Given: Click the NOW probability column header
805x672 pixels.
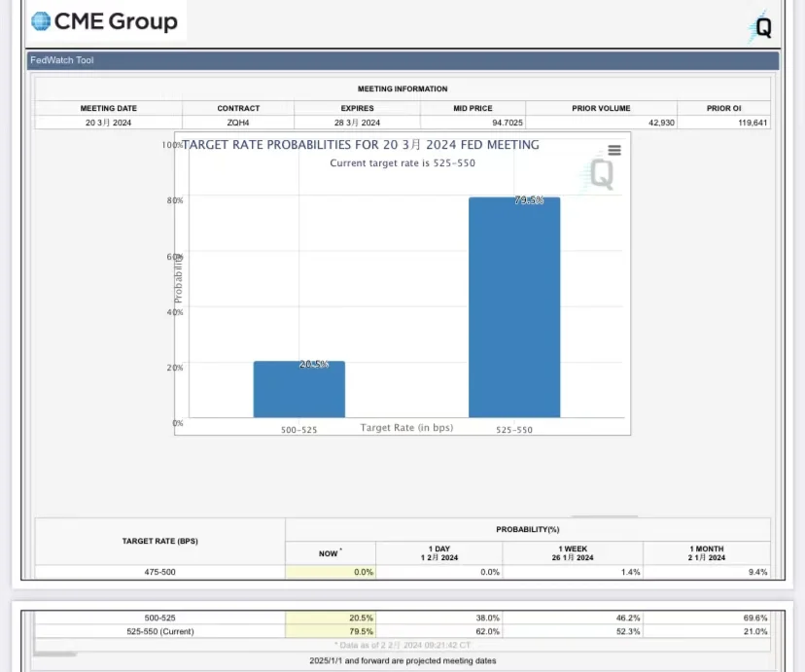Looking at the screenshot, I should pyautogui.click(x=330, y=553).
